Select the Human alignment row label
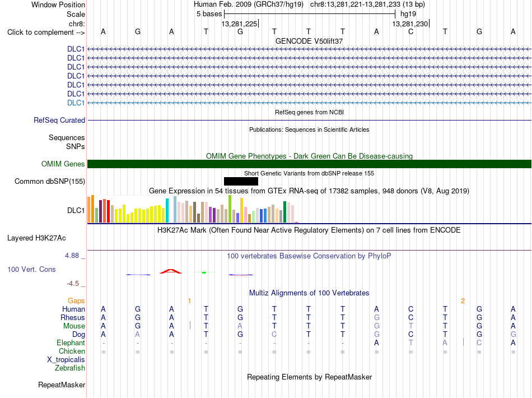Screen dimensions: 532x398 point(73,309)
